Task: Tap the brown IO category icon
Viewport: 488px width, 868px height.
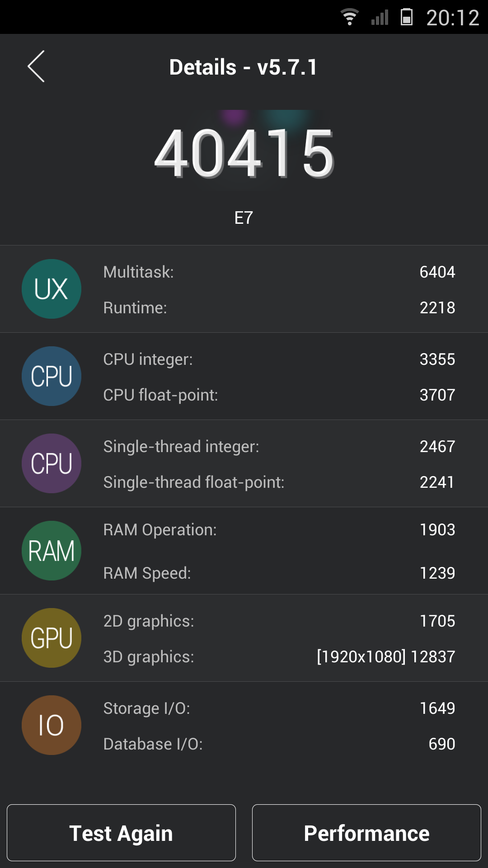Action: coord(52,725)
